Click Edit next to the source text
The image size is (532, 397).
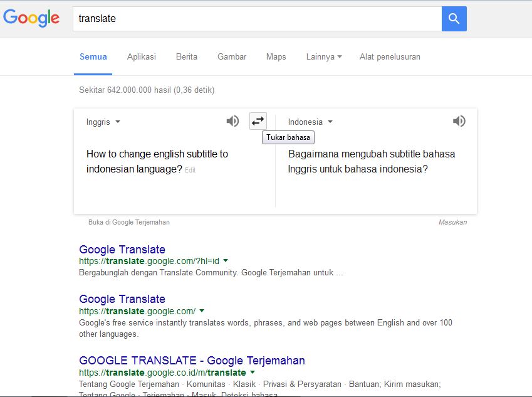190,170
